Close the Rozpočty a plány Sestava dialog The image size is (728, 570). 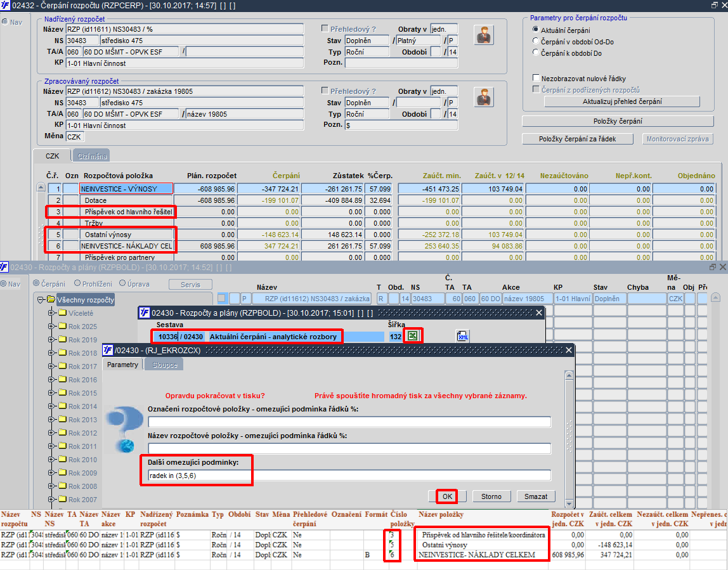539,313
